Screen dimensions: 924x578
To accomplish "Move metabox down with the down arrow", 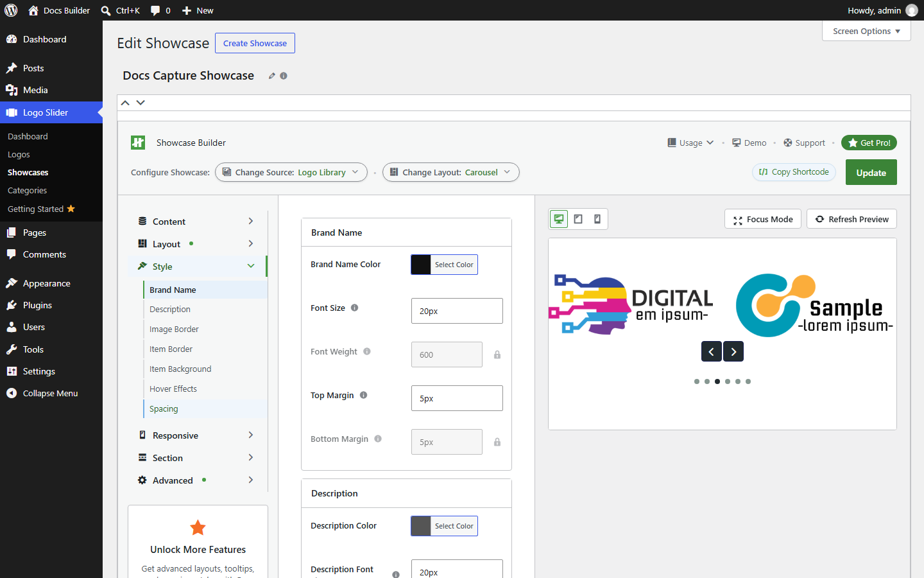I will 141,103.
